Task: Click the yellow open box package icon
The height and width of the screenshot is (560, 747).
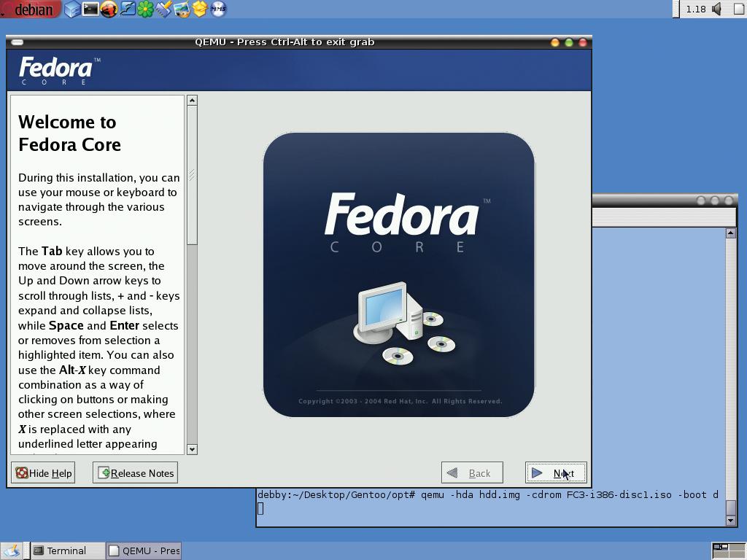Action: [200, 9]
